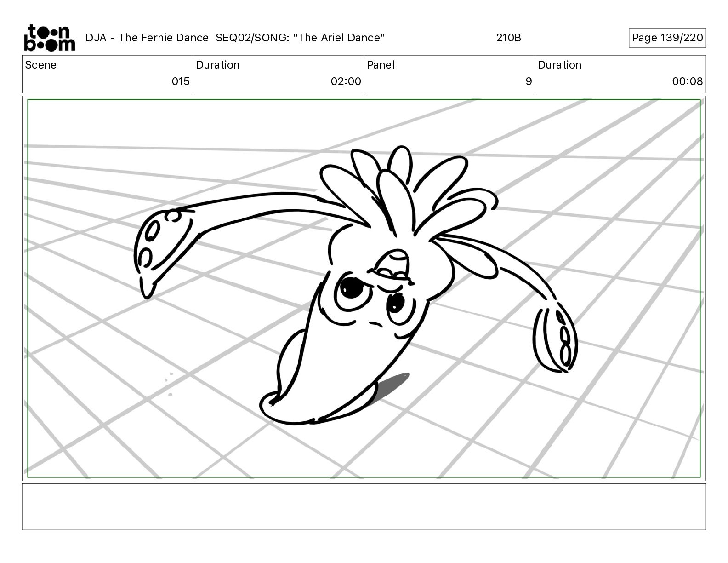The image size is (728, 563).
Task: Click the 'Panel' label
Action: pos(381,65)
